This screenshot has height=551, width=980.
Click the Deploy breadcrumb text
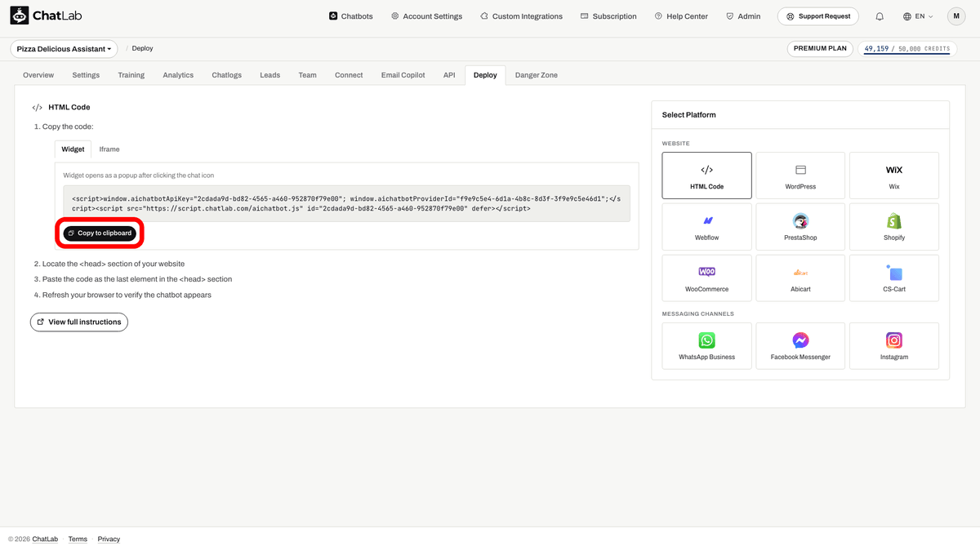(x=142, y=49)
